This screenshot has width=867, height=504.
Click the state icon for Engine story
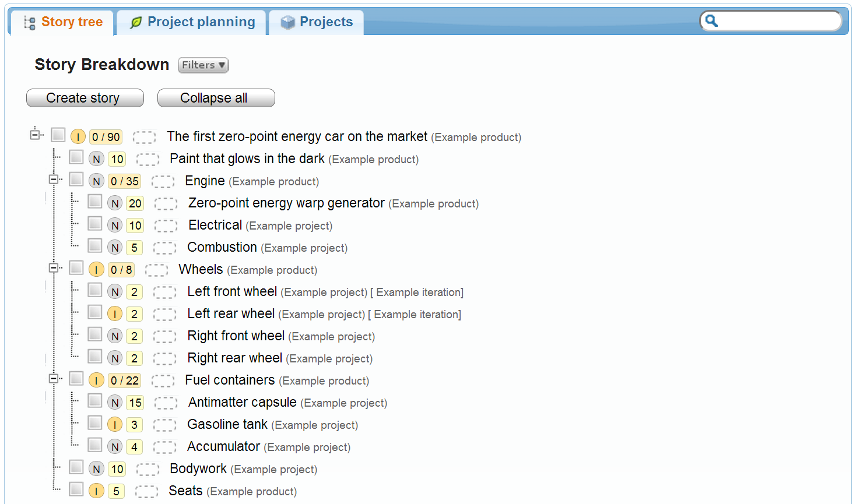click(97, 181)
